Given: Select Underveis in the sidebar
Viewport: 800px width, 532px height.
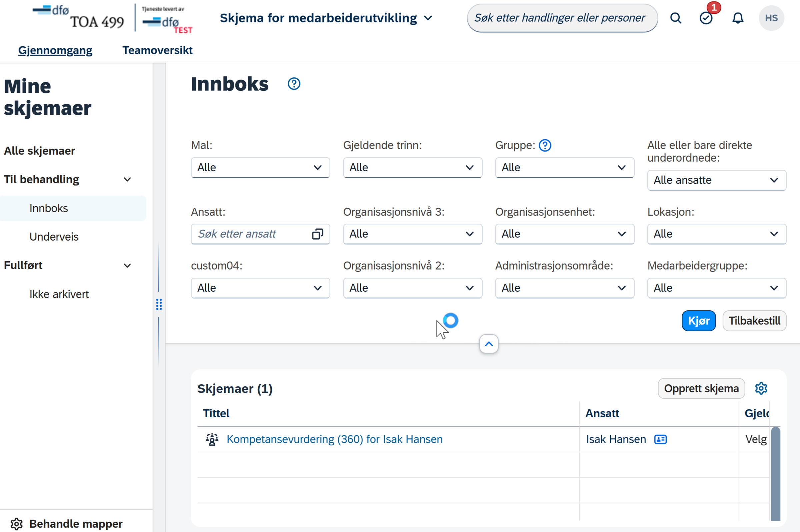Looking at the screenshot, I should 54,237.
